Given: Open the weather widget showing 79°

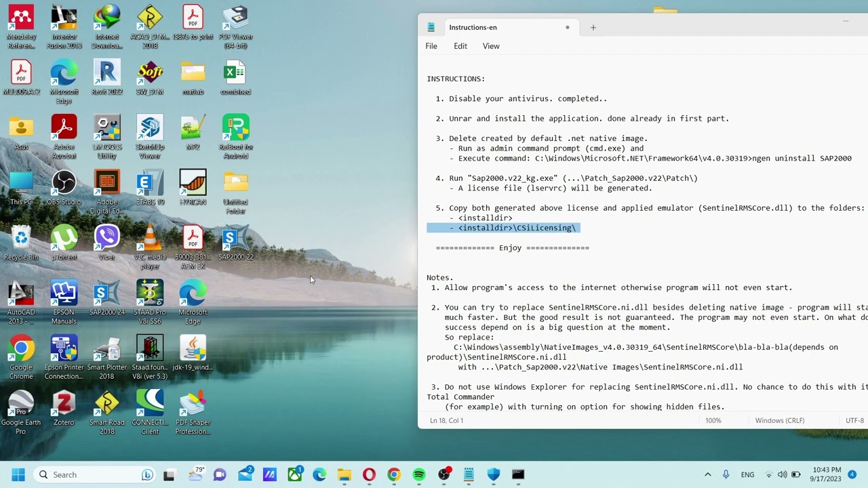Looking at the screenshot, I should coord(195,474).
